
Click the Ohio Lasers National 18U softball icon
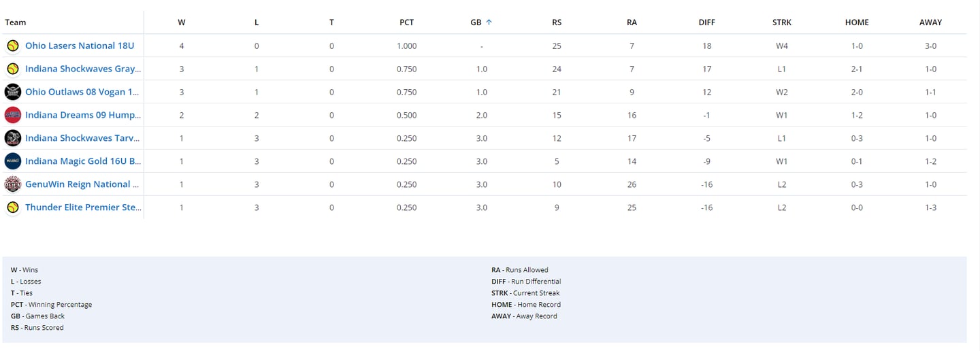[x=12, y=46]
